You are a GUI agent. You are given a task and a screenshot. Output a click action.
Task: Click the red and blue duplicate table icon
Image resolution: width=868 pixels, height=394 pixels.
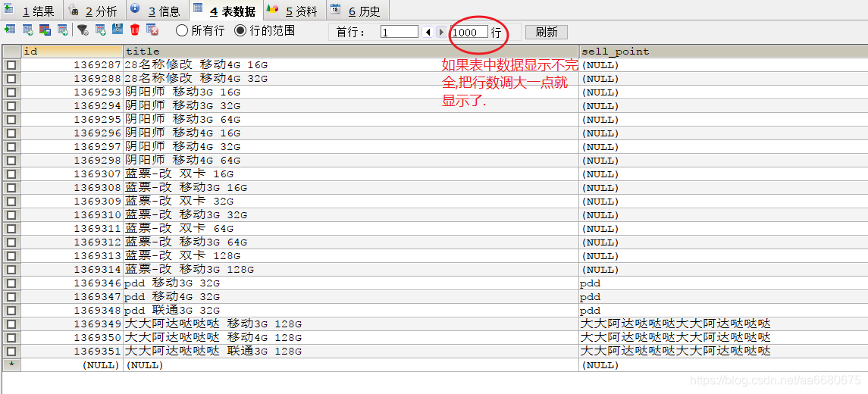tap(45, 30)
